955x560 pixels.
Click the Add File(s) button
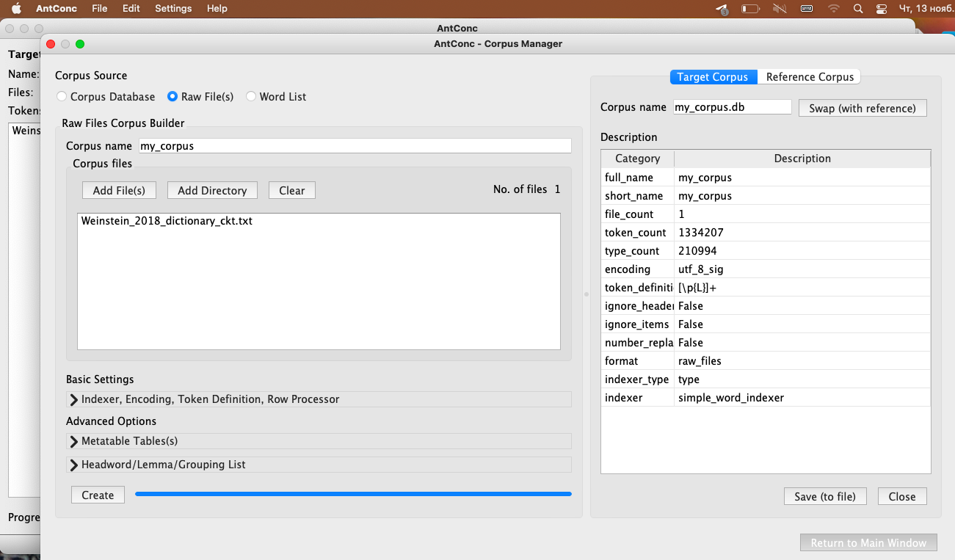[119, 190]
